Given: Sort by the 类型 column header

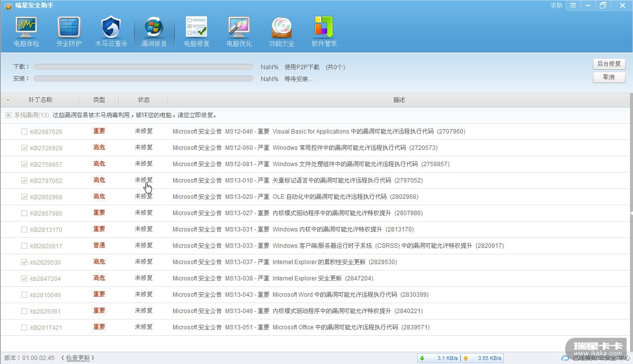Looking at the screenshot, I should click(99, 100).
